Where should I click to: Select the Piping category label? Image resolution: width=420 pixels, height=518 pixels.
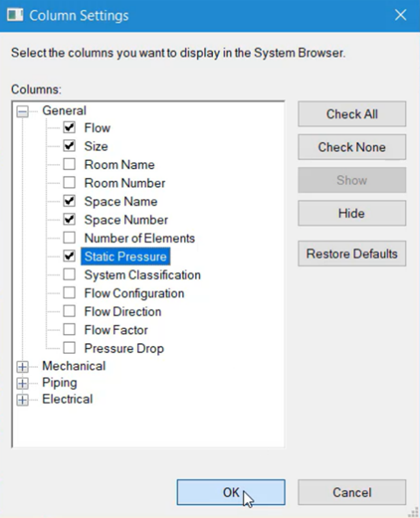[60, 383]
